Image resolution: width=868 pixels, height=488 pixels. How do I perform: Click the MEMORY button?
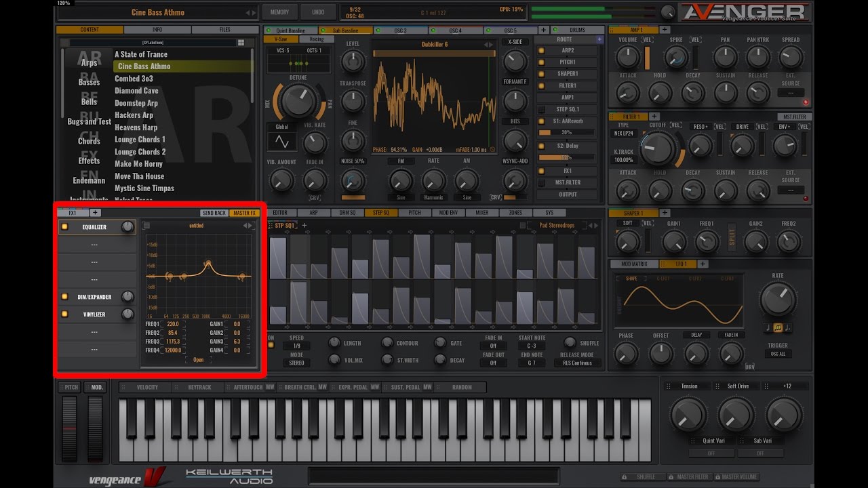279,12
